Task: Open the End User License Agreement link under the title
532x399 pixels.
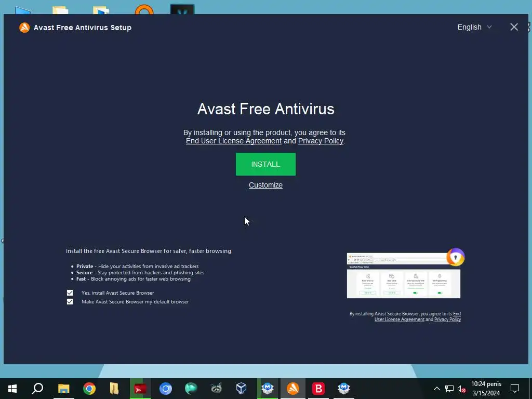Action: pos(234,141)
